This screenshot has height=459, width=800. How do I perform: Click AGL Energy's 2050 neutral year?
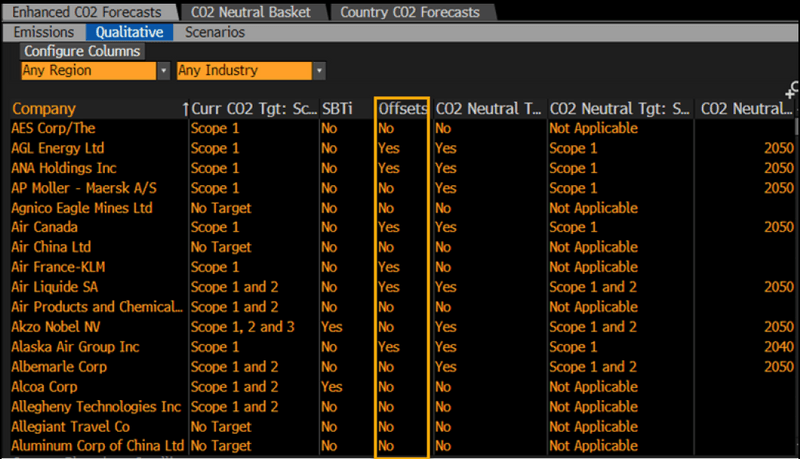779,148
